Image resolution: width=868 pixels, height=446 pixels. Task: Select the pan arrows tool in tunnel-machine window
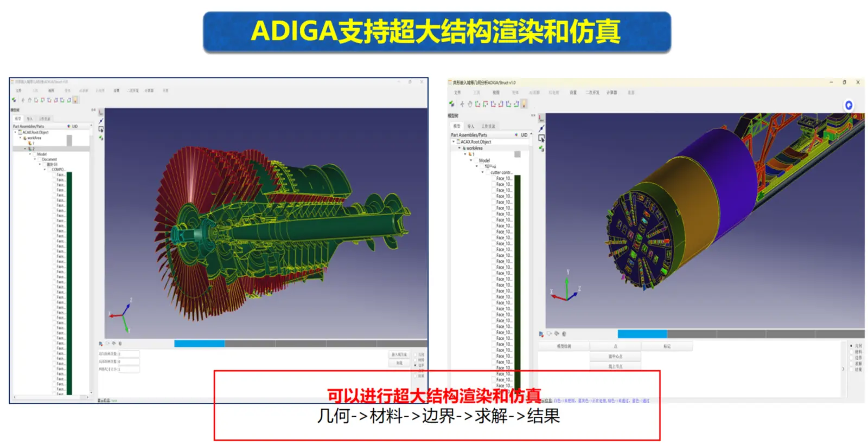(462, 104)
